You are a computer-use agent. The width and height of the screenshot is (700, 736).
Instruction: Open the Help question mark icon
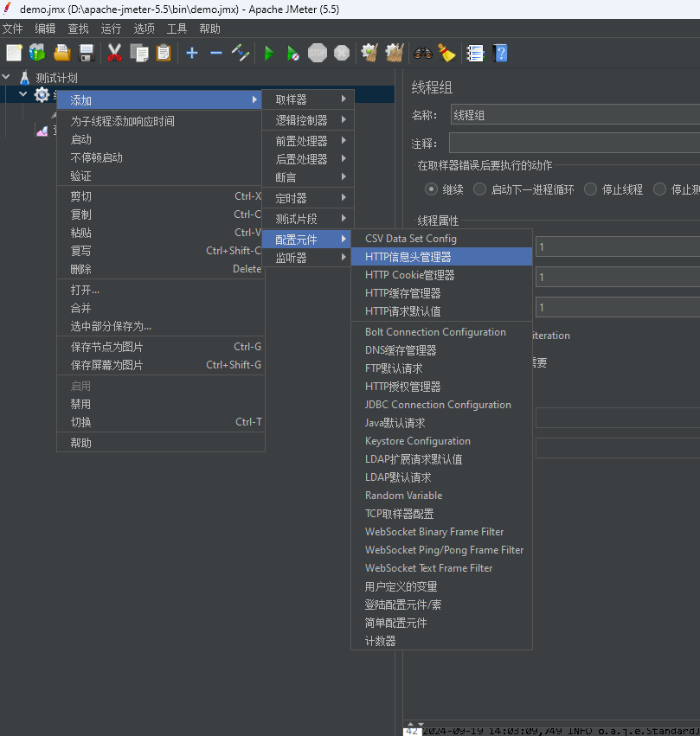(500, 53)
